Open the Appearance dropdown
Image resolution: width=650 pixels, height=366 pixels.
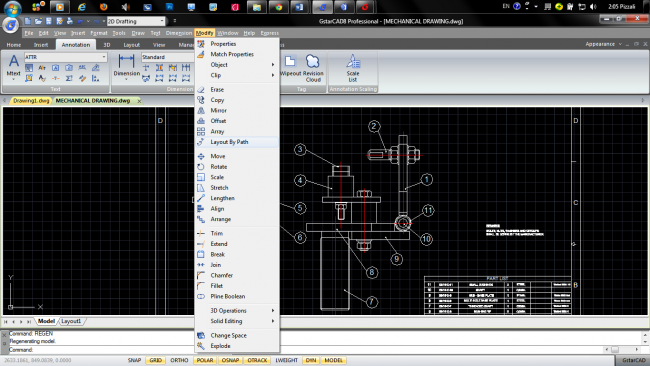pos(603,44)
